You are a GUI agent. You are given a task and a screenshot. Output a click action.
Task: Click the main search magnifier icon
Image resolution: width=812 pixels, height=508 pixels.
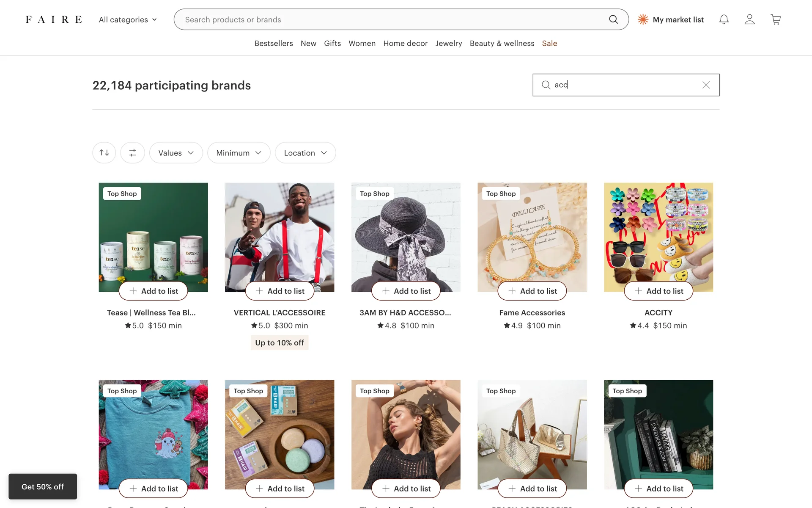coord(613,19)
